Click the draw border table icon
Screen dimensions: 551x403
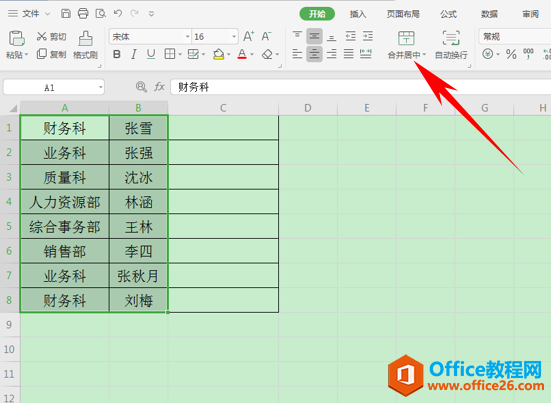point(193,54)
